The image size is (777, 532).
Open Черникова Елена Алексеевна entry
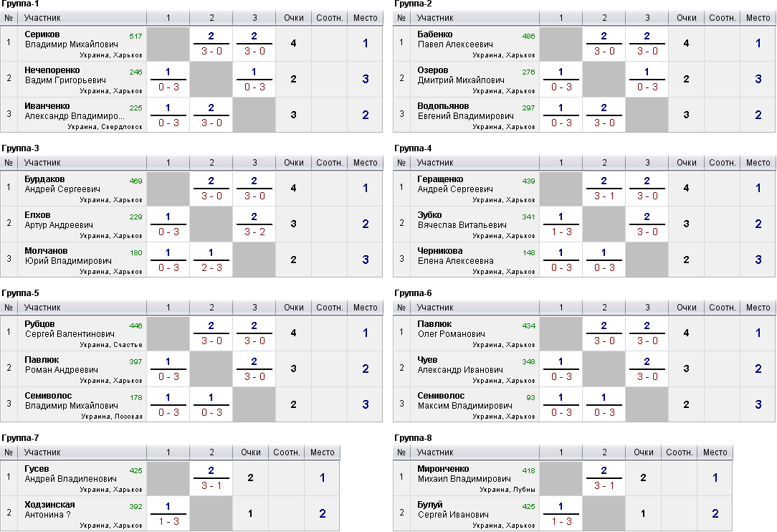click(455, 256)
